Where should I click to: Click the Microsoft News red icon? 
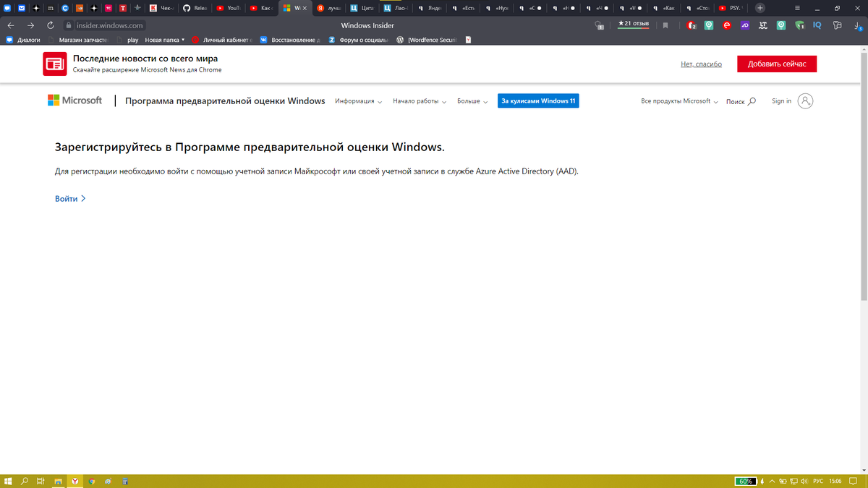pos(55,64)
